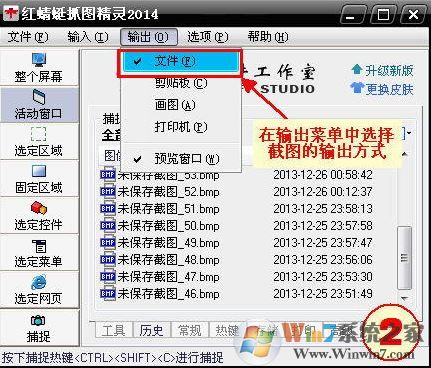Click the upgrade arrow icon beside 升级新版
This screenshot has width=431, height=368.
pyautogui.click(x=357, y=69)
